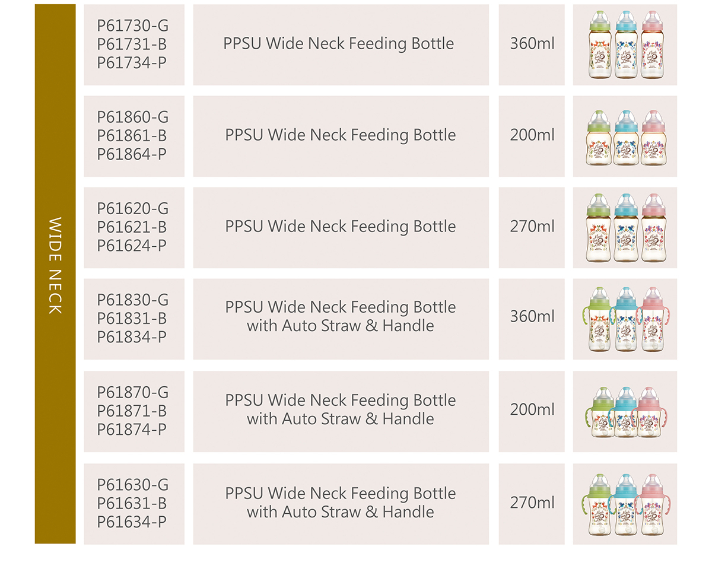Click the 200ml volume for P61870 series
Image resolution: width=712 pixels, height=588 pixels.
tap(532, 409)
